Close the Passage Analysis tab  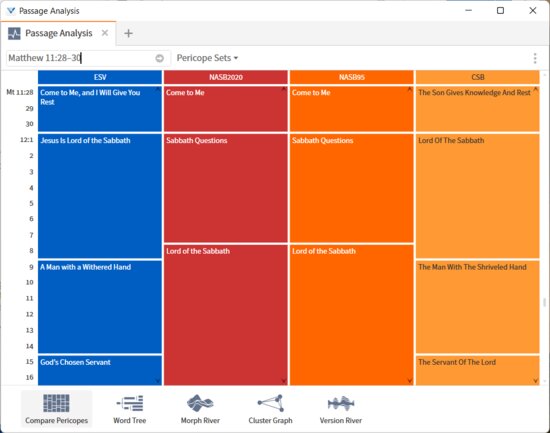(x=105, y=33)
